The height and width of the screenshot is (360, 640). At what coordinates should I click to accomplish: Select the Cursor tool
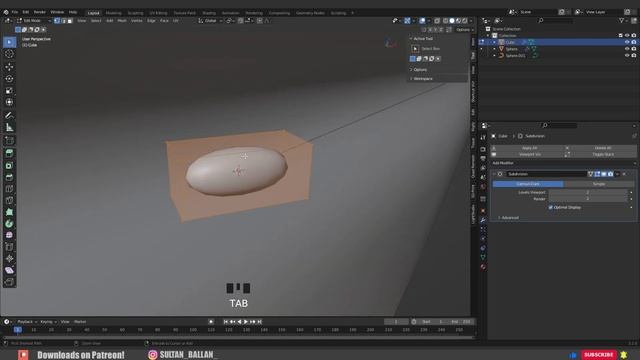(x=9, y=54)
